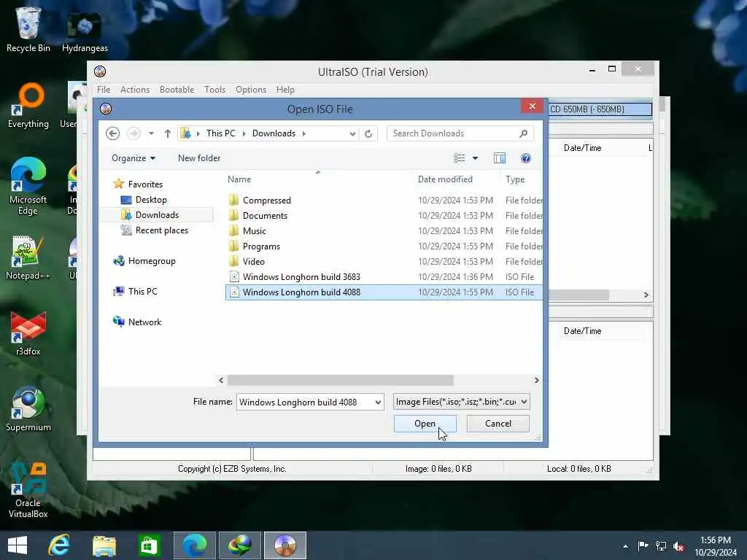747x560 pixels.
Task: Open the File name combo dropdown
Action: pos(378,402)
